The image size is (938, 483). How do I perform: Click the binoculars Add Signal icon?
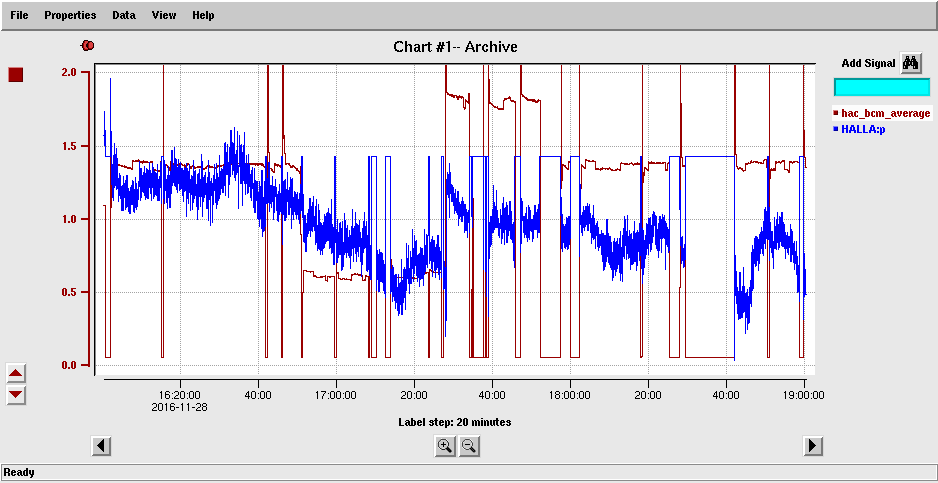(x=911, y=63)
